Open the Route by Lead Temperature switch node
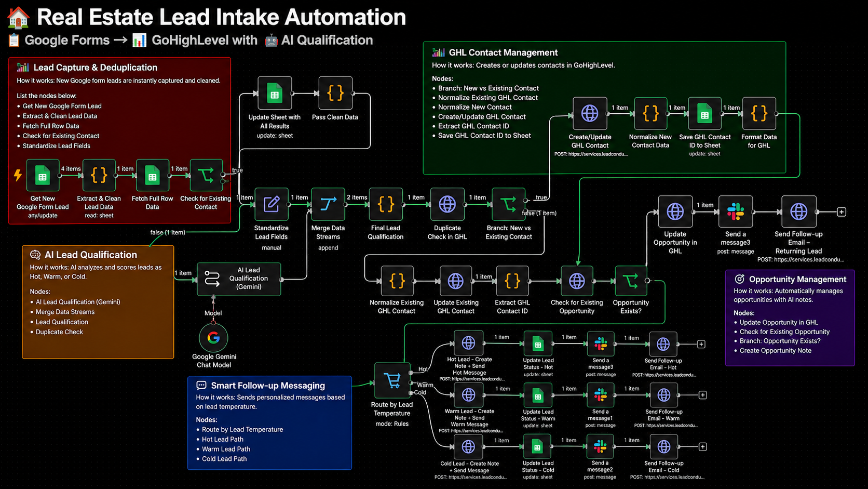 click(392, 381)
